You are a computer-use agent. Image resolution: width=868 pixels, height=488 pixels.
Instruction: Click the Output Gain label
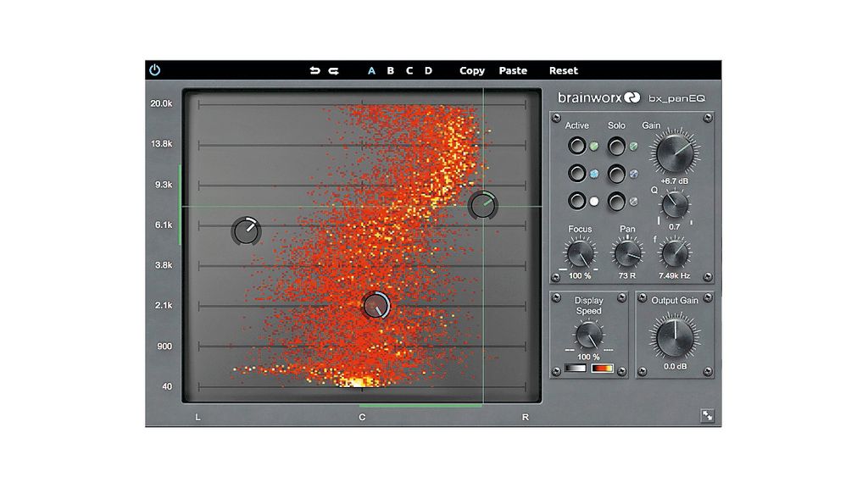pyautogui.click(x=674, y=301)
